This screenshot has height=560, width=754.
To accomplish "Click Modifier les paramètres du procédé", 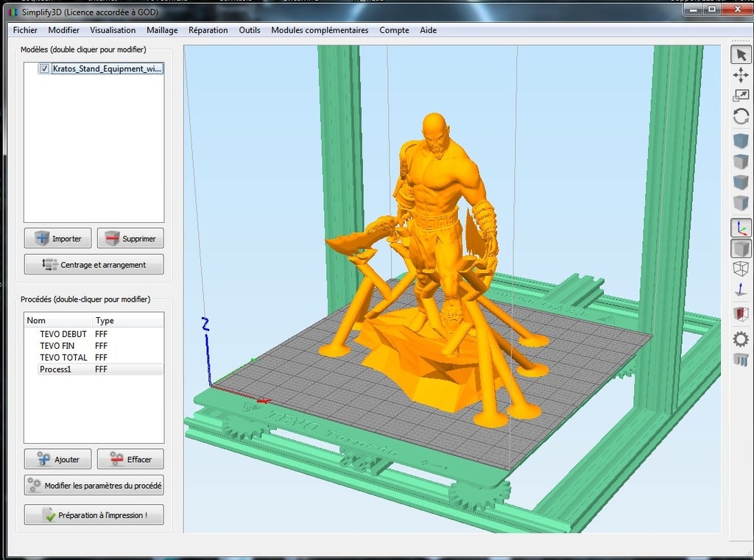I will click(x=94, y=486).
